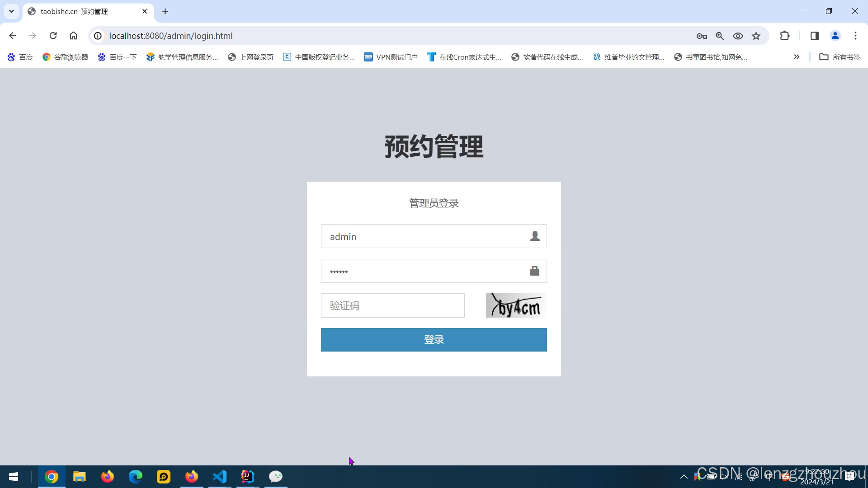Image resolution: width=868 pixels, height=488 pixels.
Task: Expand the tab search dropdown arrow
Action: coord(11,11)
